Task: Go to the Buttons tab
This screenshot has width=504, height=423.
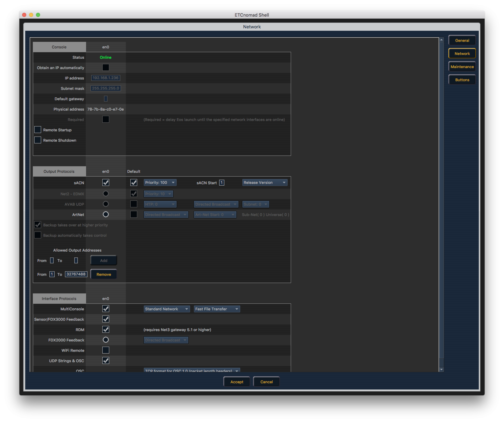Action: (462, 80)
